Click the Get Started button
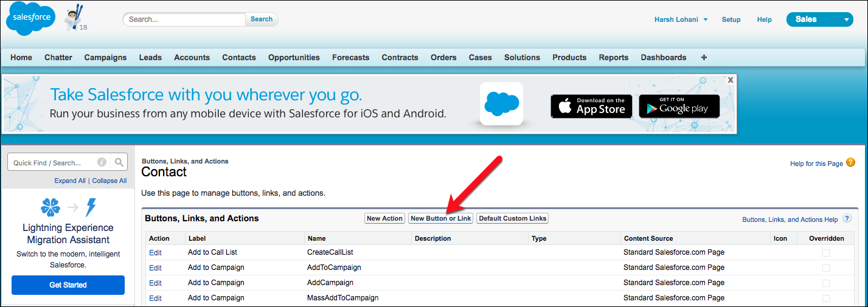Screen dimensions: 868x307 (68, 285)
